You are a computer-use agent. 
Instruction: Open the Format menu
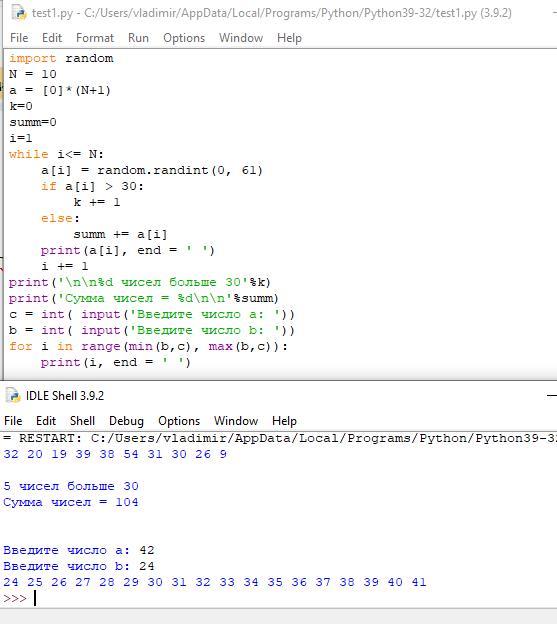tap(95, 38)
